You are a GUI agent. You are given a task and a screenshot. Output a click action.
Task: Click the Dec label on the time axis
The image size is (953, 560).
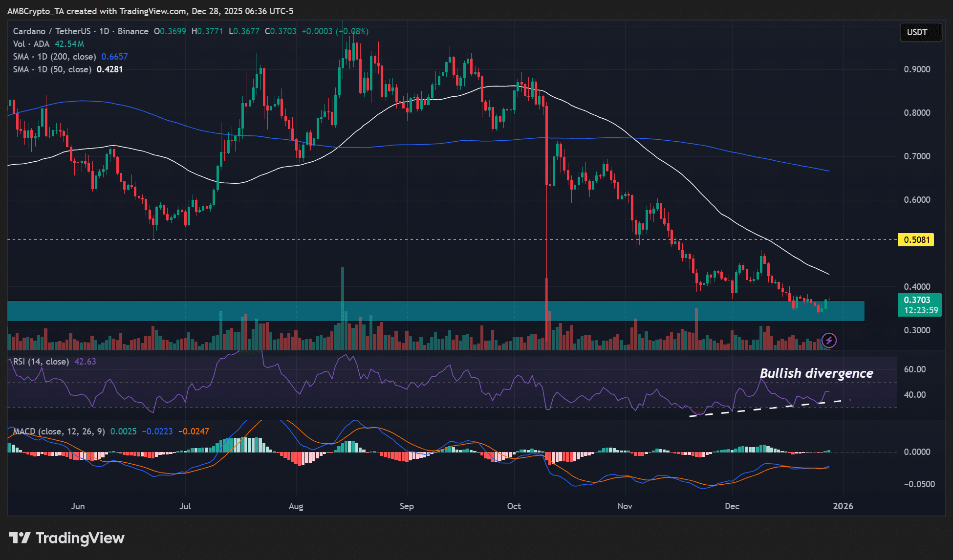click(x=732, y=507)
